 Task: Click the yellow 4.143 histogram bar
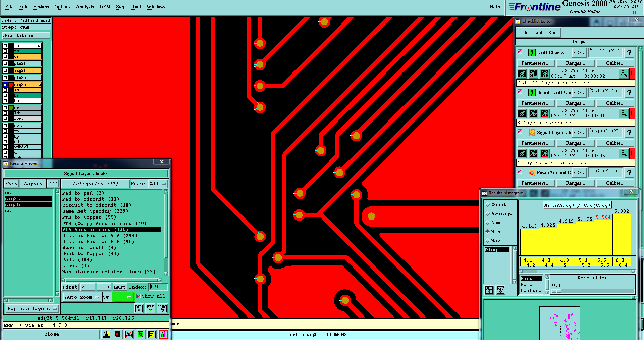coord(529,242)
